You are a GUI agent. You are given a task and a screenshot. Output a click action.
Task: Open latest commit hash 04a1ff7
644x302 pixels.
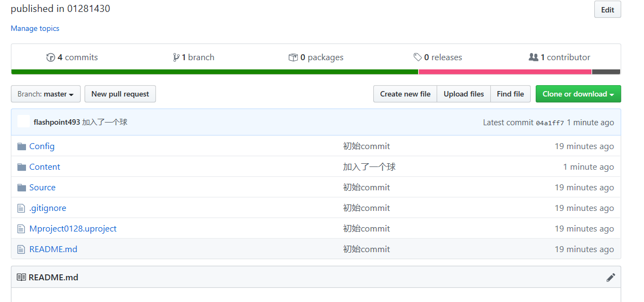[550, 123]
